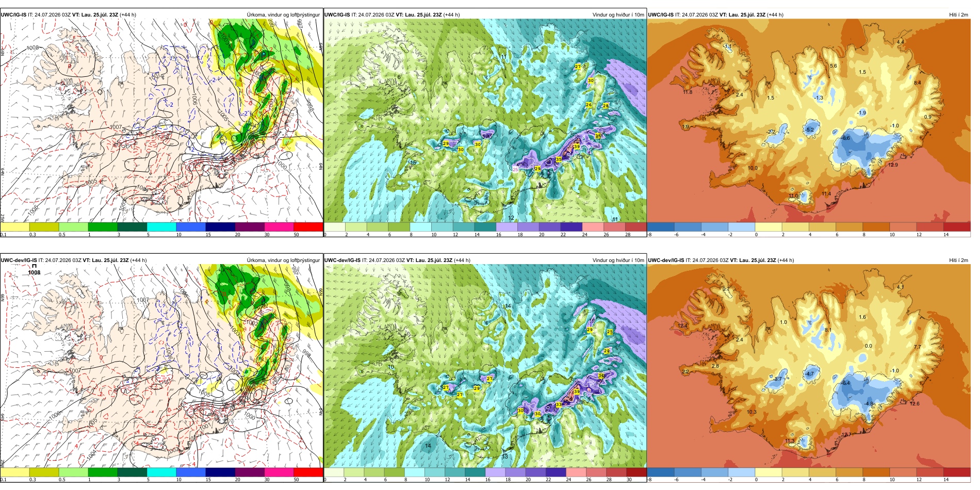This screenshot has width=980, height=490.
Task: Click the '12.6' temperature value on bottom map
Action: point(914,404)
